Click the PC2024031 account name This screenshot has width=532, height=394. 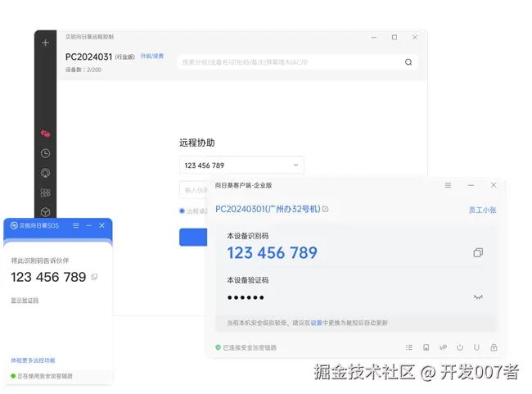[88, 57]
